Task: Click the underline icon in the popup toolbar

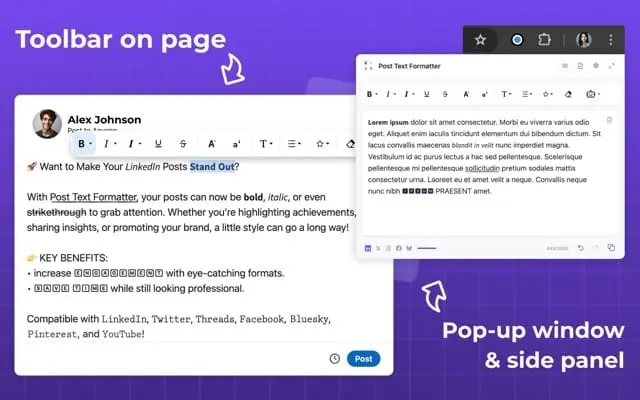Action: tap(427, 94)
